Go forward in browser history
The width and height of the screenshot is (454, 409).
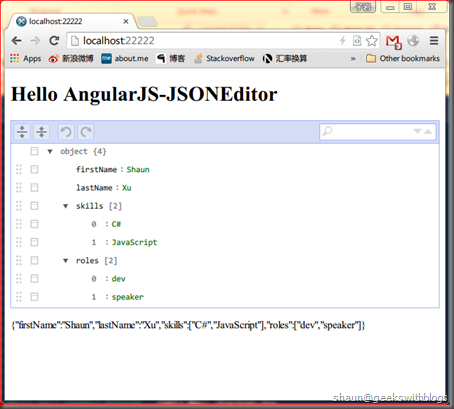pos(35,41)
